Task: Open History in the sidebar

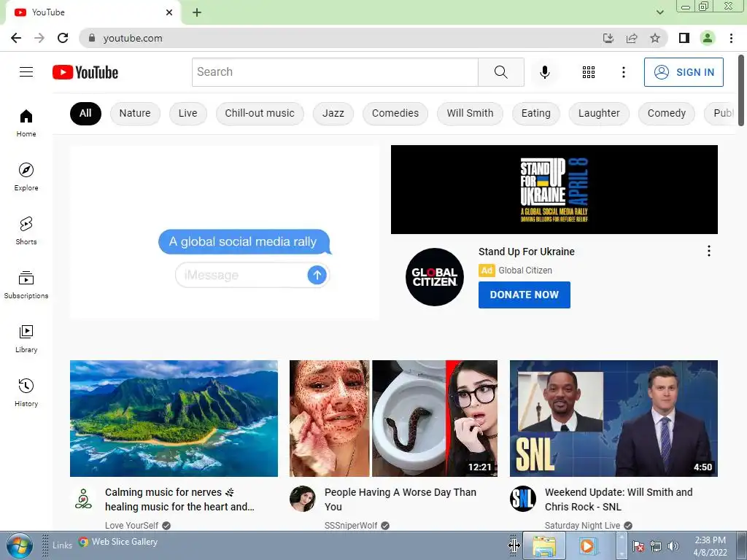Action: pyautogui.click(x=26, y=392)
